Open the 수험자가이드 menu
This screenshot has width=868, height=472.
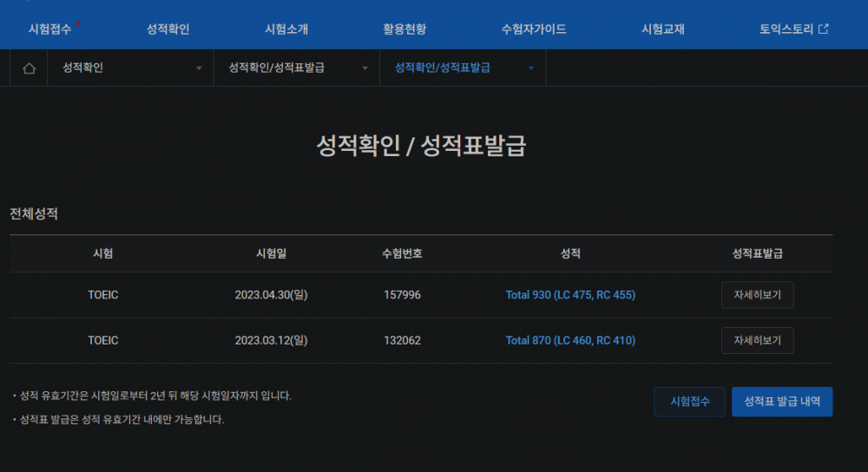pyautogui.click(x=534, y=29)
